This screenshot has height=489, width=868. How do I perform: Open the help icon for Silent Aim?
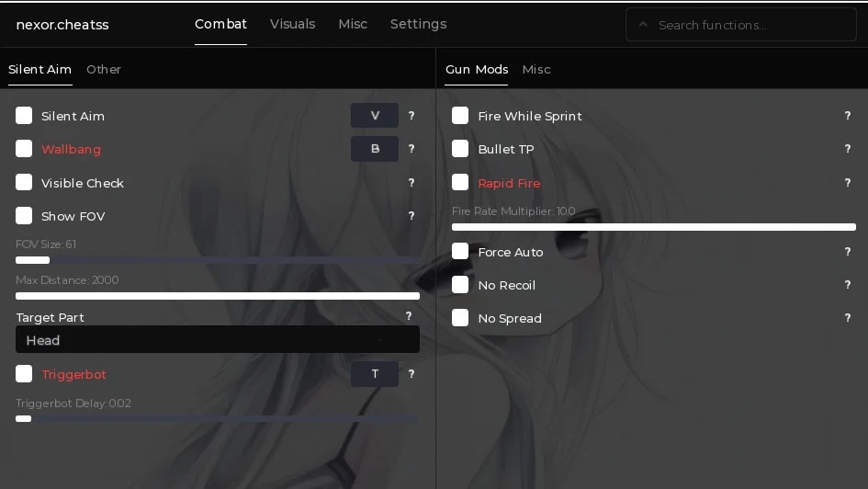(411, 116)
